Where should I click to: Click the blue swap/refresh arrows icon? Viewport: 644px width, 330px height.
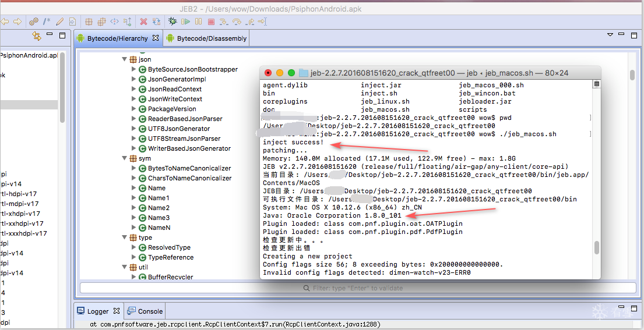click(156, 22)
